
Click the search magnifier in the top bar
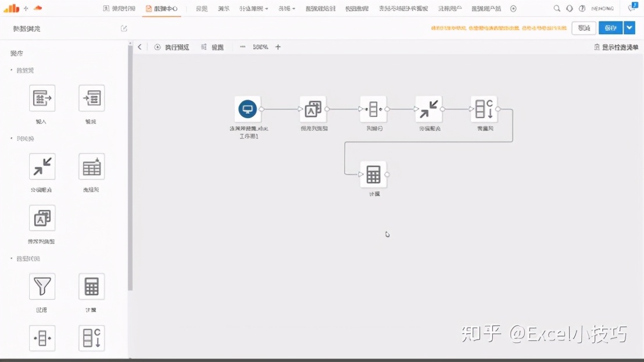pos(556,8)
